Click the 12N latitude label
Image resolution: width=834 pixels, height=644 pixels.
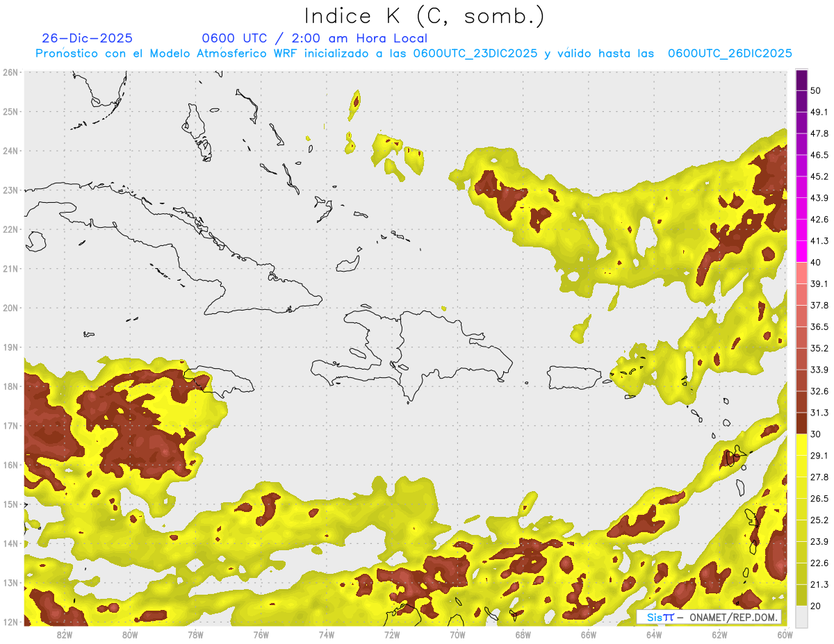click(10, 622)
